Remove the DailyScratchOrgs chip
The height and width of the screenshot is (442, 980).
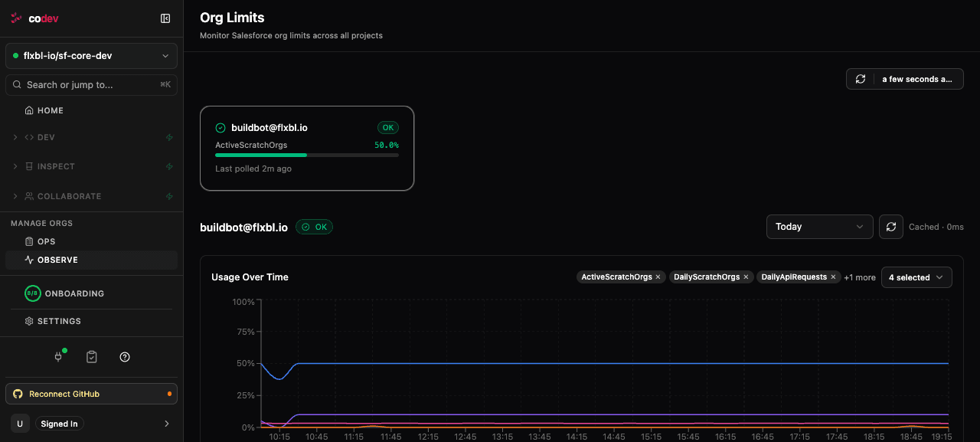[746, 277]
